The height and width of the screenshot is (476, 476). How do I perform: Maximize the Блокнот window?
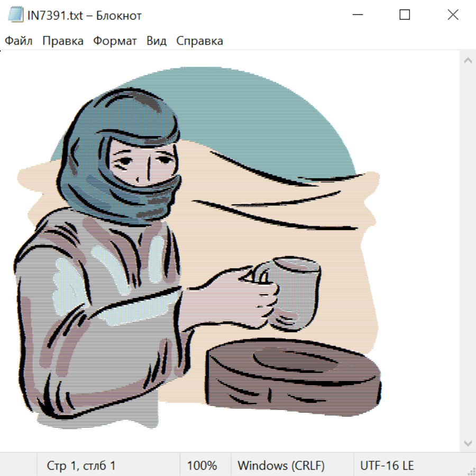click(x=405, y=15)
